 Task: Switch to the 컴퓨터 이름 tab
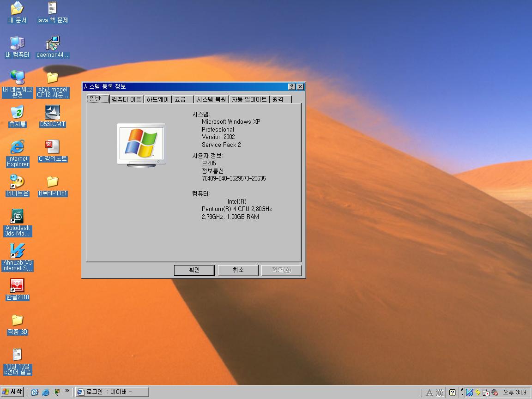[126, 99]
